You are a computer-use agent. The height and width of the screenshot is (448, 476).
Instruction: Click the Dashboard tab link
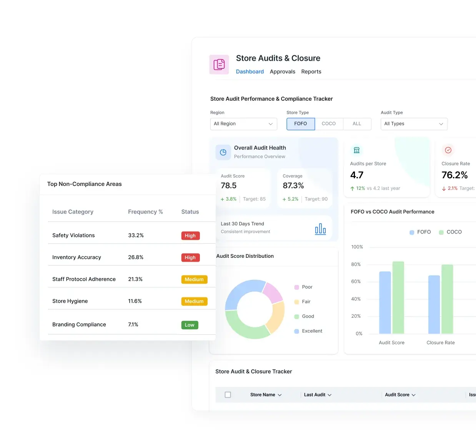coord(250,72)
